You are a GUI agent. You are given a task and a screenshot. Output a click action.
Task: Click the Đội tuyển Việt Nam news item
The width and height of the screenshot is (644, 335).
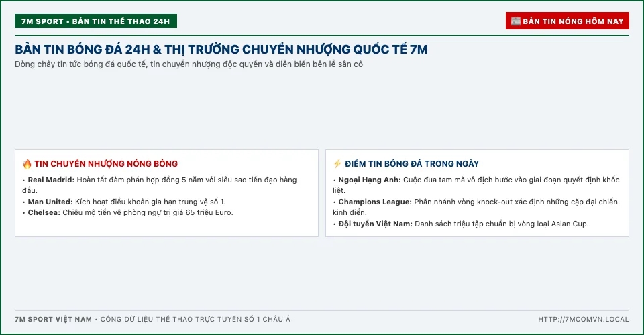tap(461, 224)
